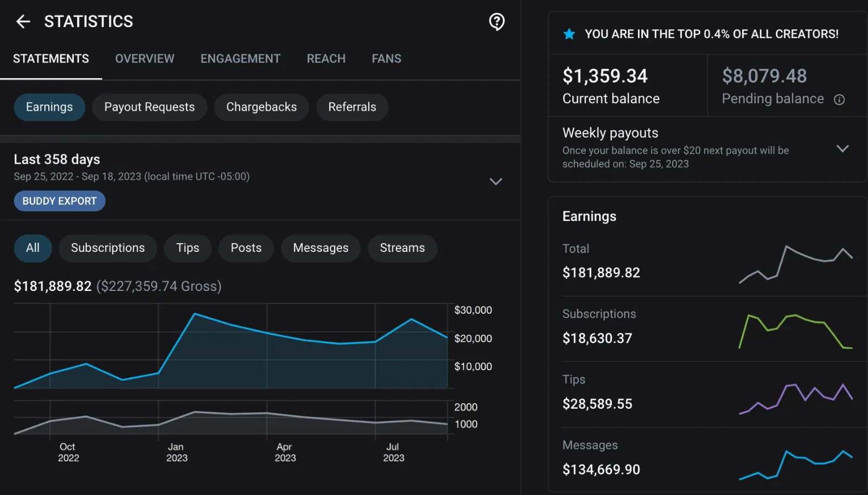
Task: Open Payout Requests section
Action: [x=149, y=107]
